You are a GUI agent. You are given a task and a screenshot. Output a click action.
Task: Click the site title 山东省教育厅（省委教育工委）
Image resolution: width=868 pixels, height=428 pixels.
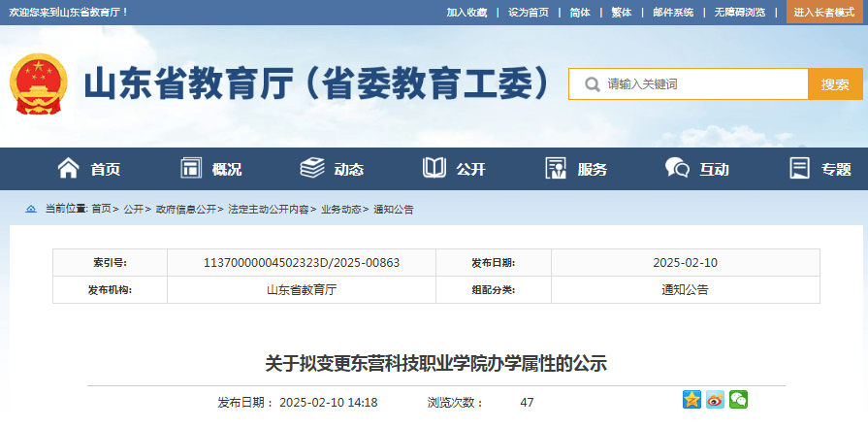[x=316, y=84]
